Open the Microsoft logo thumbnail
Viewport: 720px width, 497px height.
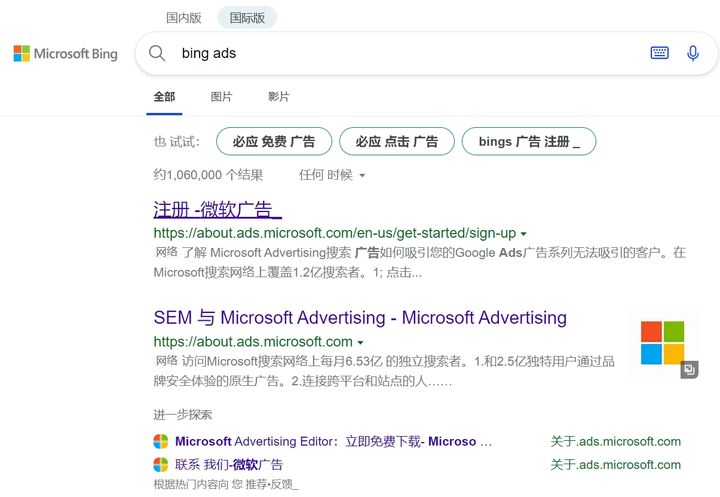(x=663, y=343)
